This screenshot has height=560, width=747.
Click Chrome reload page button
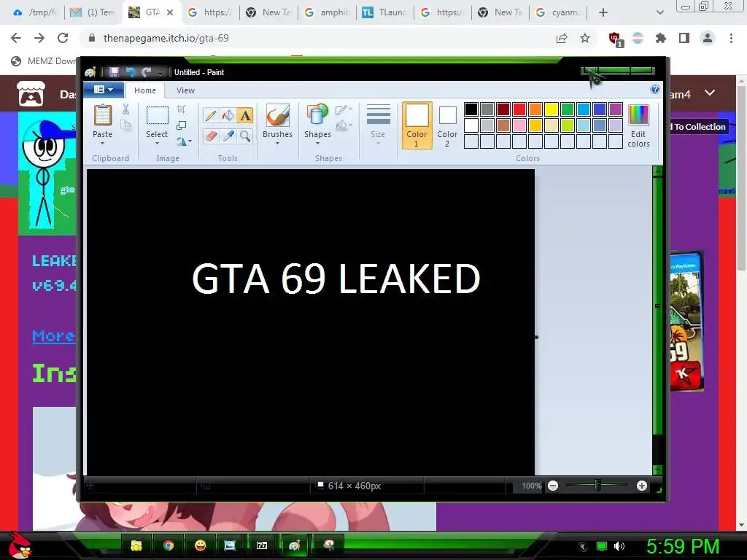(63, 38)
